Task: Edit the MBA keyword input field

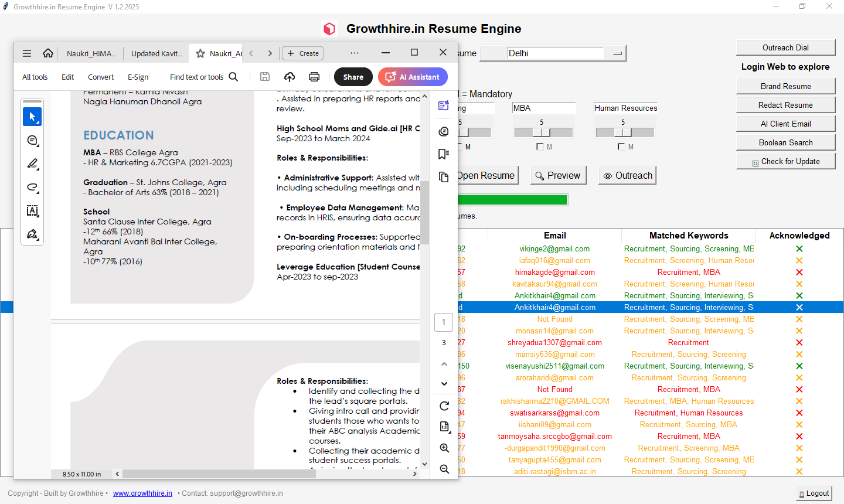Action: (x=543, y=108)
